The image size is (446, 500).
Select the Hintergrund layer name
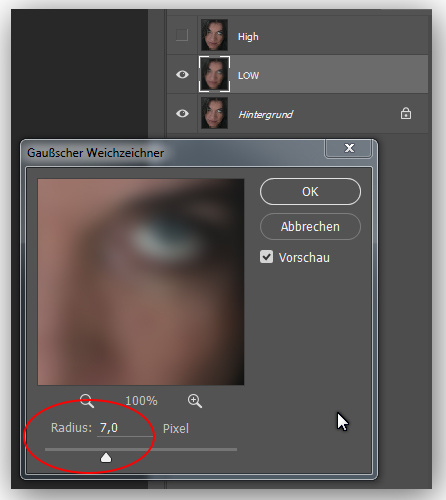(x=265, y=115)
